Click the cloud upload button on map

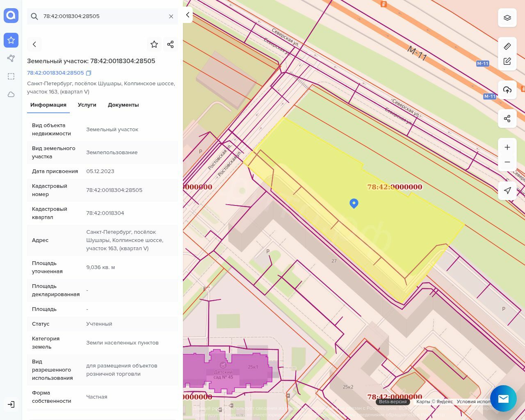[x=507, y=90]
